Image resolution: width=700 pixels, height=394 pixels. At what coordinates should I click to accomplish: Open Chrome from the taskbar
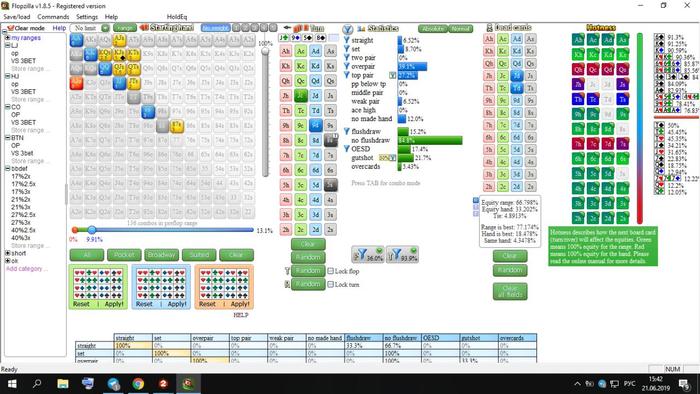tap(138, 384)
